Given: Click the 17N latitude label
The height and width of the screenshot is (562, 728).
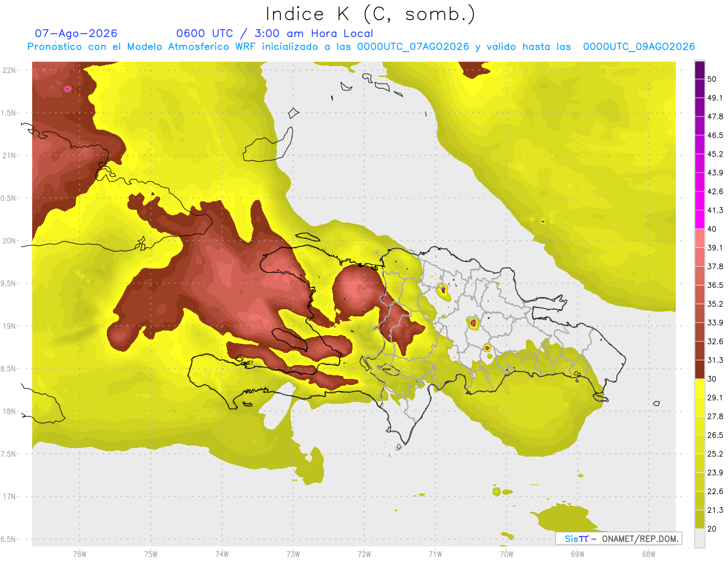Looking at the screenshot, I should click(9, 496).
